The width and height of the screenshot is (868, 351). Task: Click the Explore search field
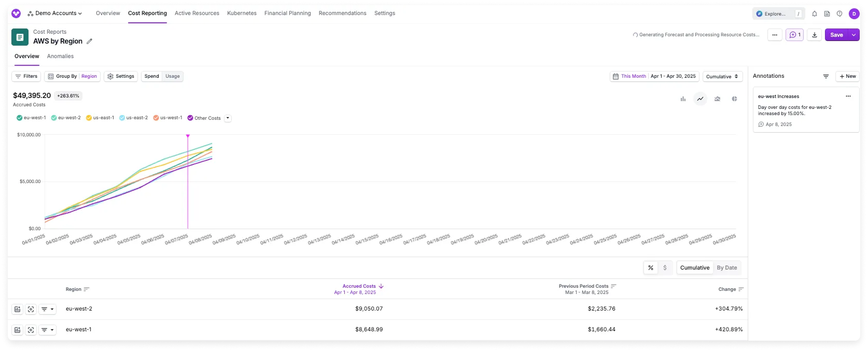(778, 14)
